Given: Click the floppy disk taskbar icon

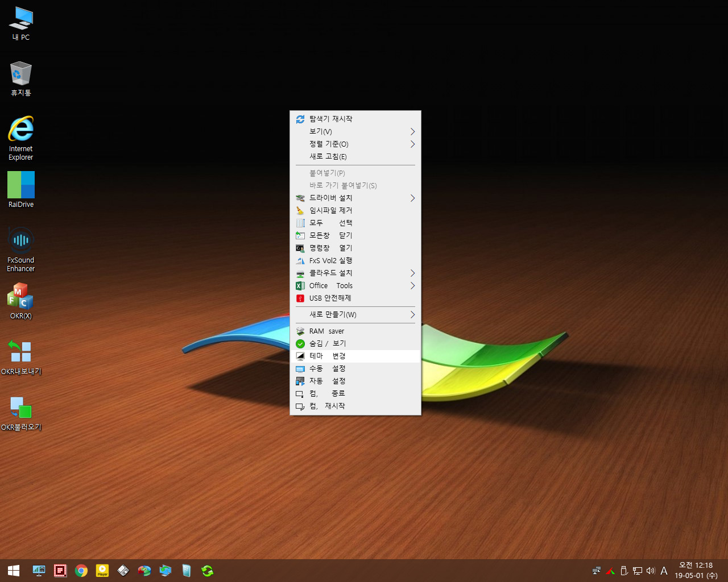Looking at the screenshot, I should (x=123, y=571).
